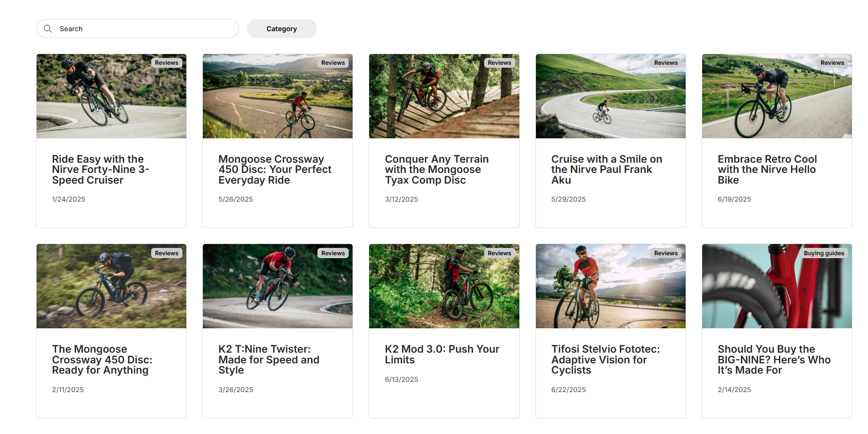Image resolution: width=868 pixels, height=434 pixels.
Task: Click Reviews tag on Cruise with a Smile card
Action: point(666,63)
